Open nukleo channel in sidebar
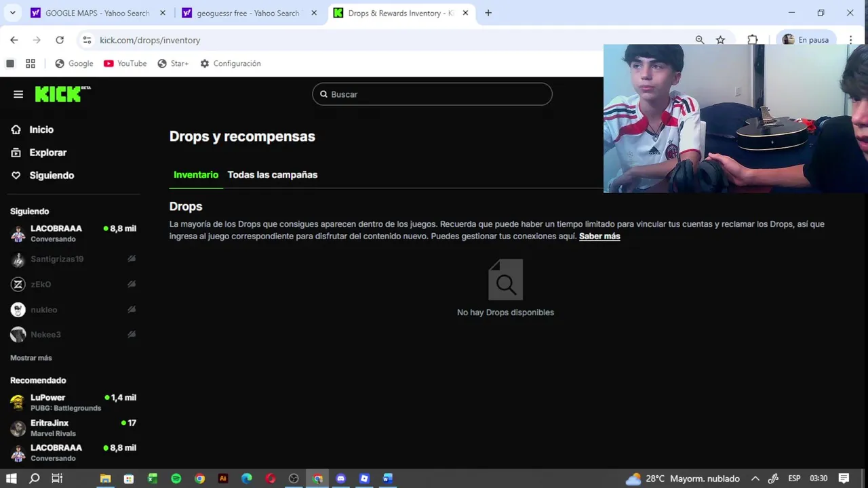 73,310
